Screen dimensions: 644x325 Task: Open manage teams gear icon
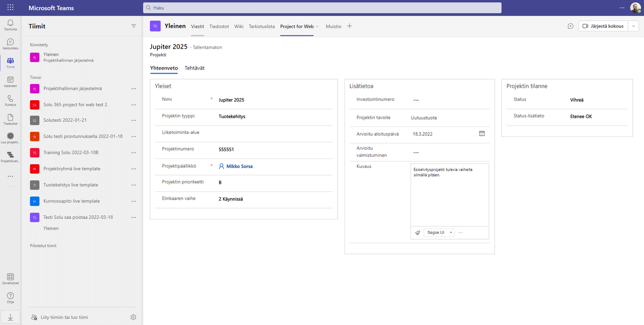133,317
